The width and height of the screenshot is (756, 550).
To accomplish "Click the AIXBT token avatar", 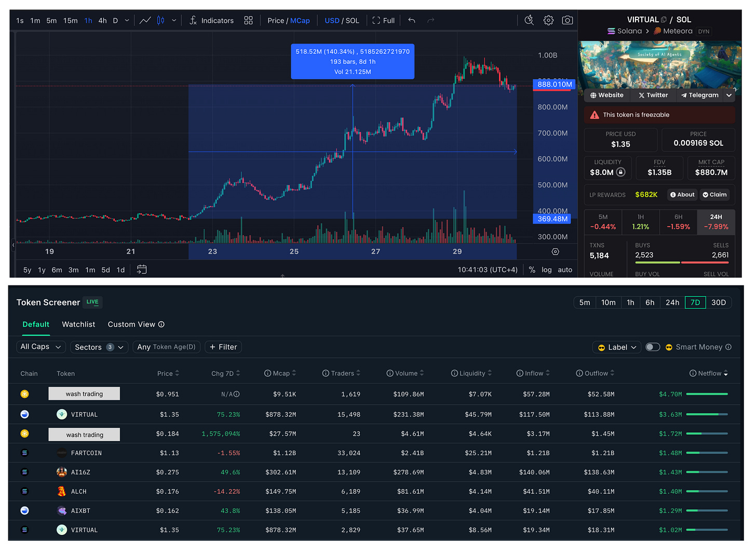I will pyautogui.click(x=62, y=511).
